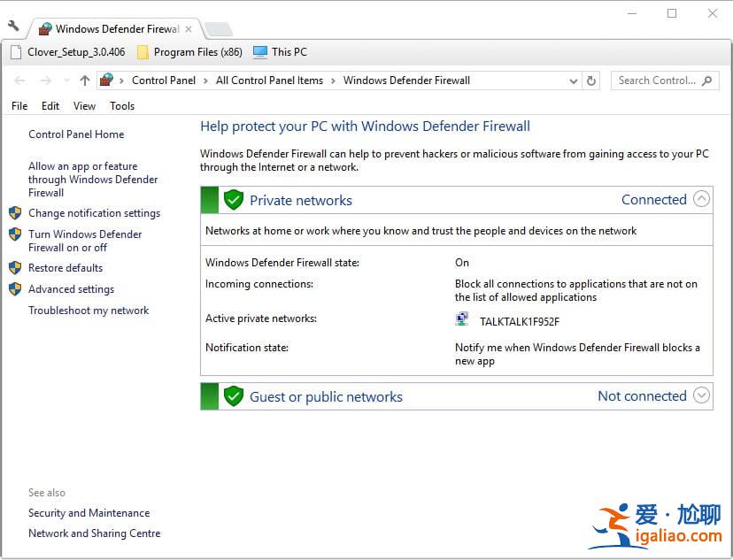This screenshot has height=560, width=733.
Task: Click the up one level arrow
Action: click(x=85, y=81)
